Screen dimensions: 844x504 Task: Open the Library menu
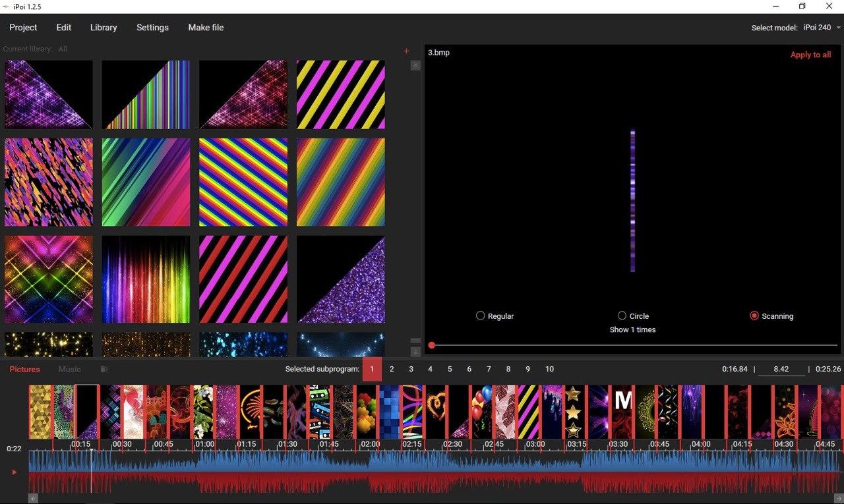(104, 28)
